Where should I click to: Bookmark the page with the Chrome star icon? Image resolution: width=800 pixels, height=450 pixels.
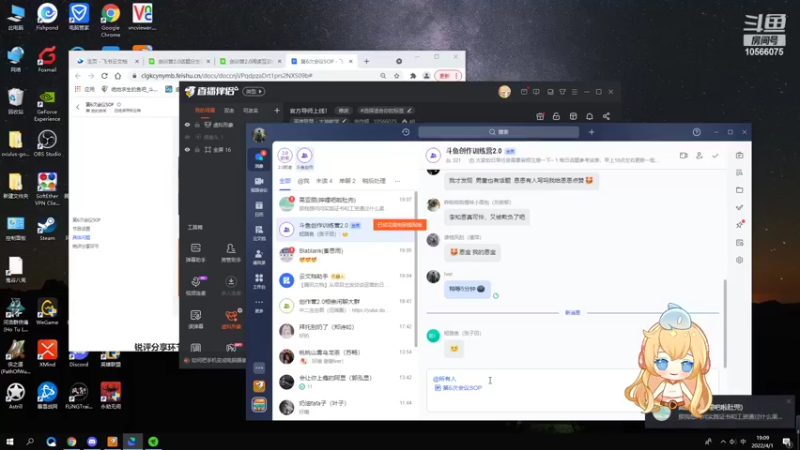pyautogui.click(x=396, y=76)
